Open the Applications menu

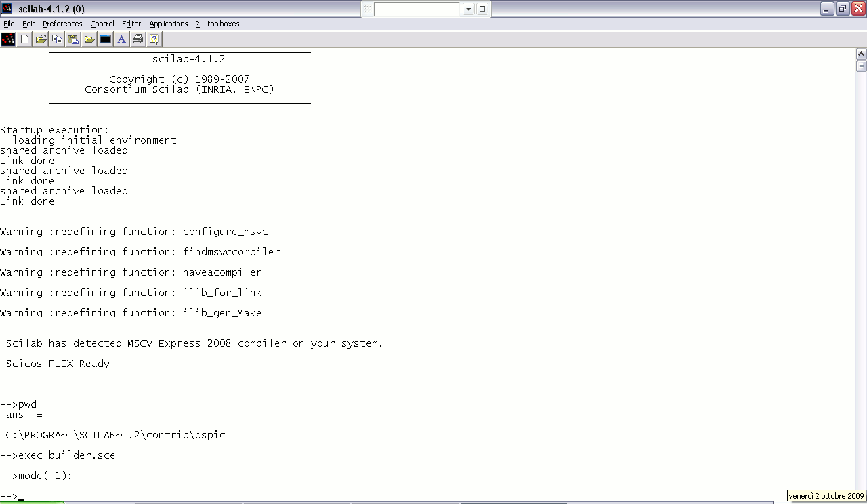pyautogui.click(x=169, y=24)
